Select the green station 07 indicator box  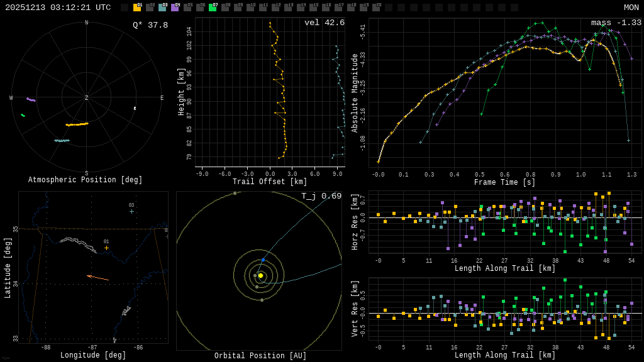coord(213,8)
